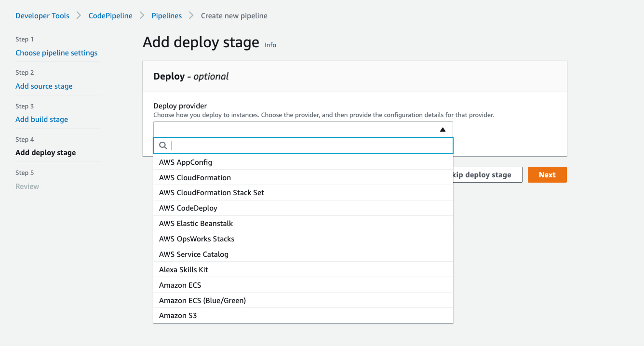Pick Alexa Skills Kit provider

click(x=303, y=270)
